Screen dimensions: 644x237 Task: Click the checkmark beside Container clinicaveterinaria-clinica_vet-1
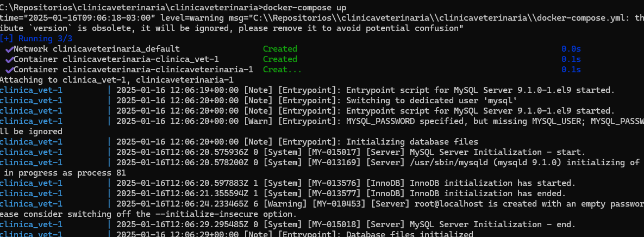(9, 60)
